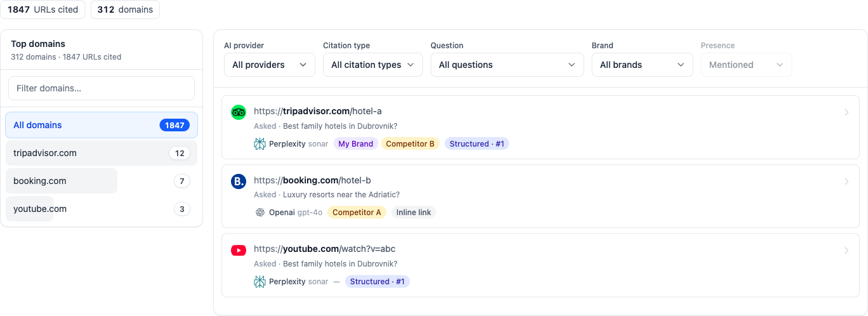Click the TripAdvisor owl favicon icon

point(239,112)
